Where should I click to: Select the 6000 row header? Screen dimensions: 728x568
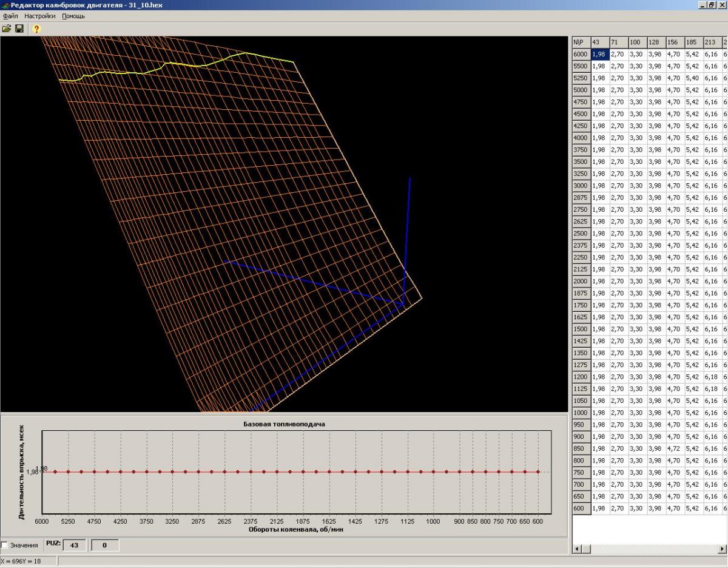click(581, 54)
